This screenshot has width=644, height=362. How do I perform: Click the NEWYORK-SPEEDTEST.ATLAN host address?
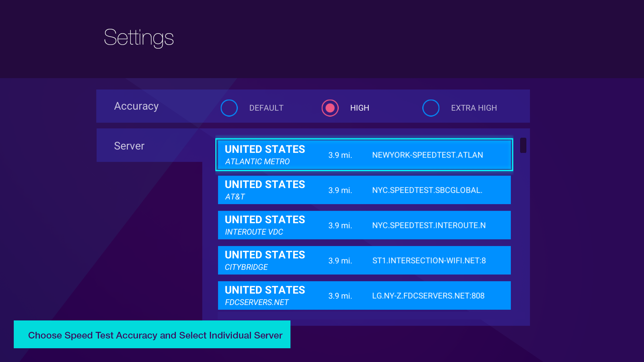click(427, 155)
